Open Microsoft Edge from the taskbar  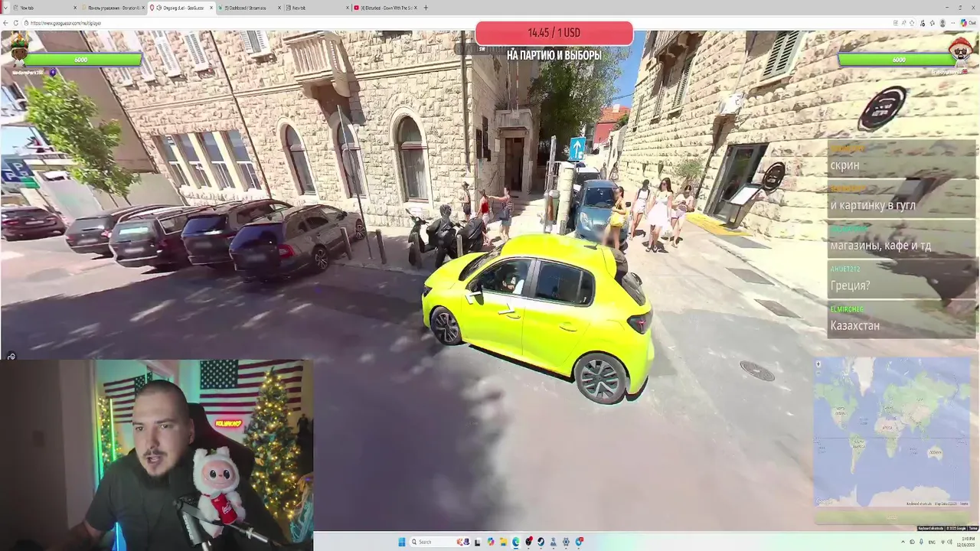[x=516, y=542]
